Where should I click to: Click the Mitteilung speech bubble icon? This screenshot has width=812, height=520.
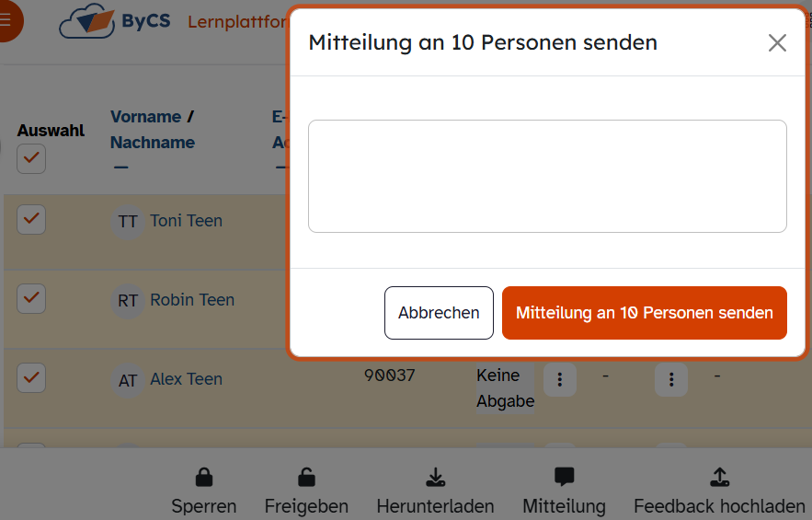tap(564, 477)
